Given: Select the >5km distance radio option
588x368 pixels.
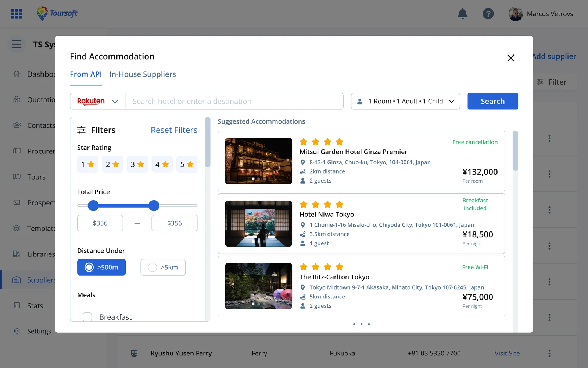Looking at the screenshot, I should pyautogui.click(x=163, y=267).
